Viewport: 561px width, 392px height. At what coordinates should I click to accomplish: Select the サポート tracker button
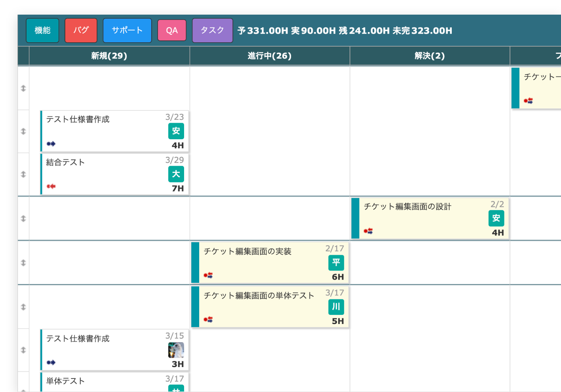coord(127,30)
